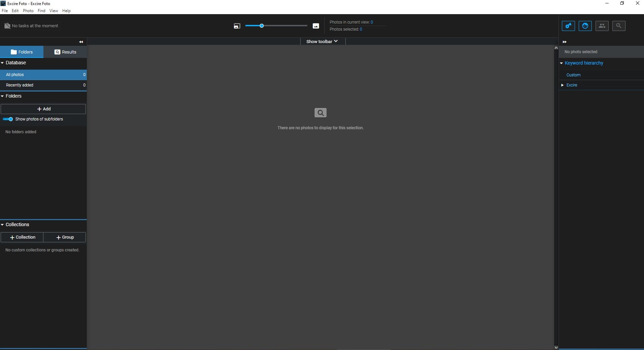The height and width of the screenshot is (350, 644).
Task: Open the File menu
Action: (x=5, y=11)
